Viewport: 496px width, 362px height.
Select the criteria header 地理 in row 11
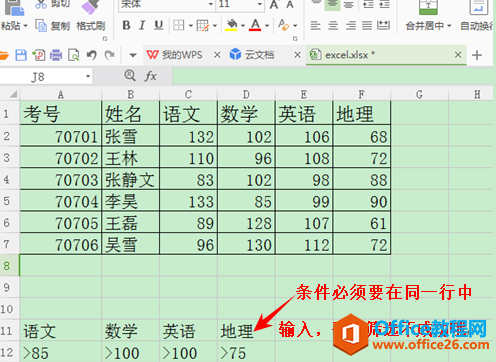(x=246, y=331)
